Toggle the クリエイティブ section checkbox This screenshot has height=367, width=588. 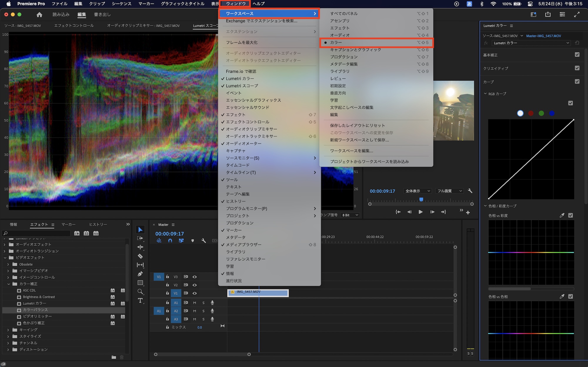[577, 68]
